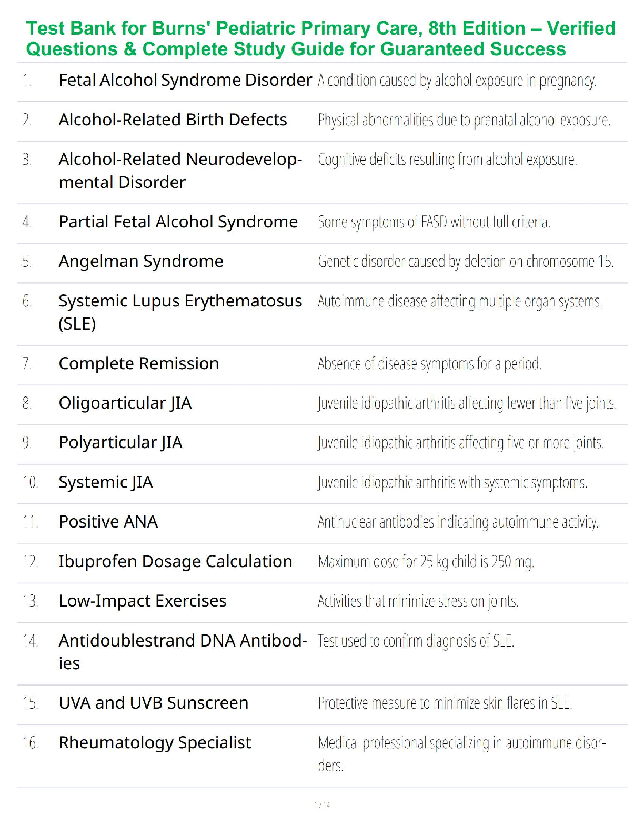Click the Partial Fetal Alcohol Syndrome term

[178, 222]
